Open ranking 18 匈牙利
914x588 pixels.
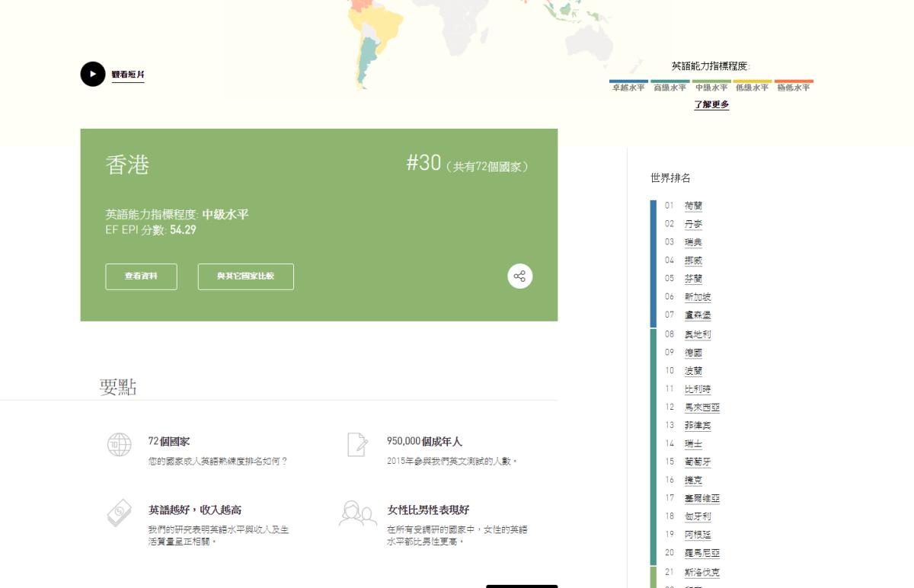pos(698,516)
